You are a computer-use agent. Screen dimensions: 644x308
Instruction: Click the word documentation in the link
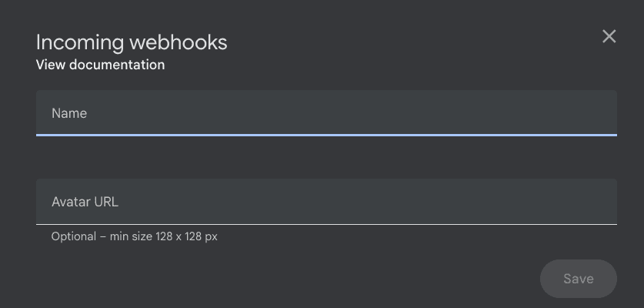pos(117,65)
